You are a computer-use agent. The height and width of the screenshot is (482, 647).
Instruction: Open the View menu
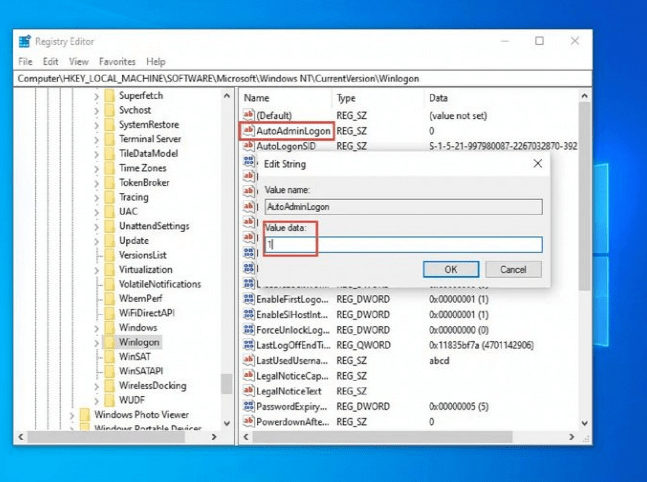pyautogui.click(x=78, y=61)
